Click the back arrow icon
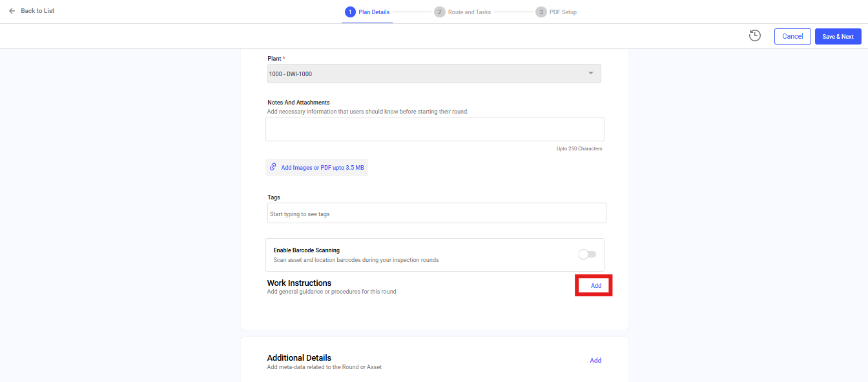 click(x=12, y=11)
